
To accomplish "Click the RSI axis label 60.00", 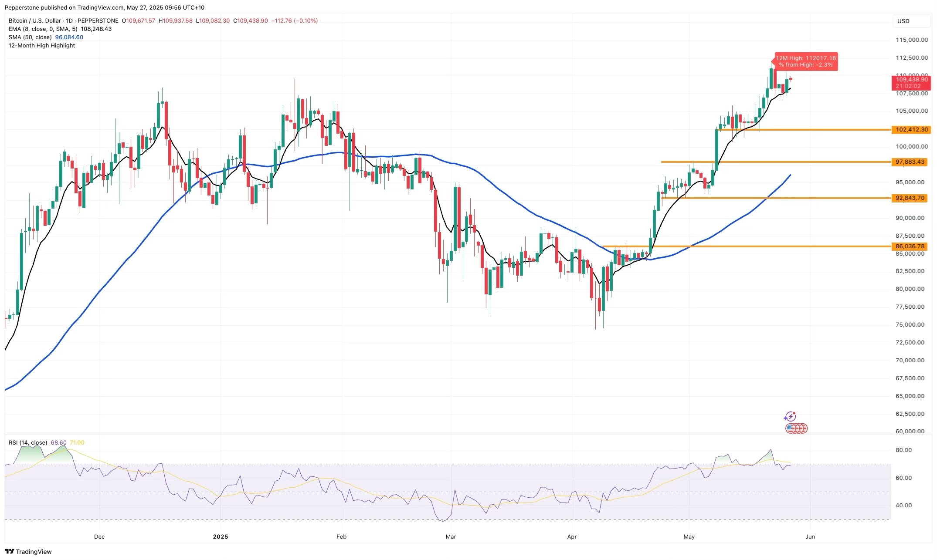I will click(x=904, y=478).
